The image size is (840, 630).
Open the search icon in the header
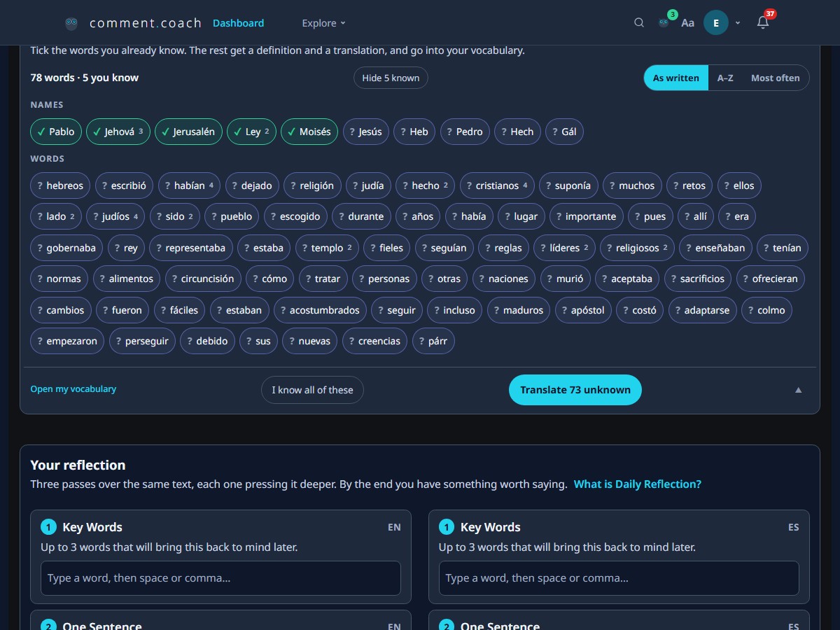[639, 23]
